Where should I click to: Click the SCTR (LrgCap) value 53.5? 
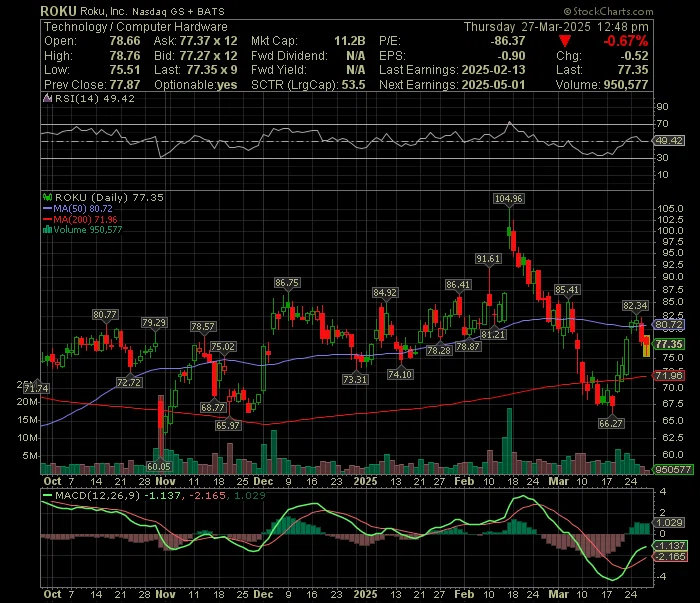pos(354,85)
